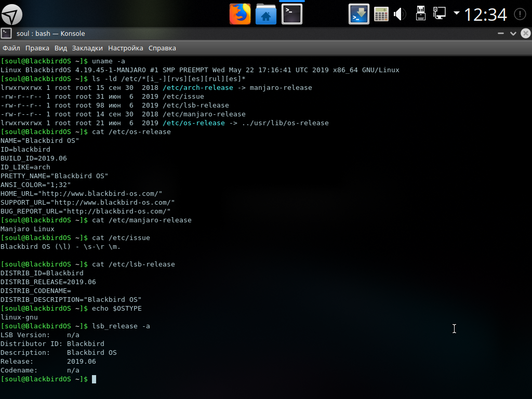532x399 pixels.
Task: Click the "cat /etc/manjaro-release" command
Action: tap(142, 220)
